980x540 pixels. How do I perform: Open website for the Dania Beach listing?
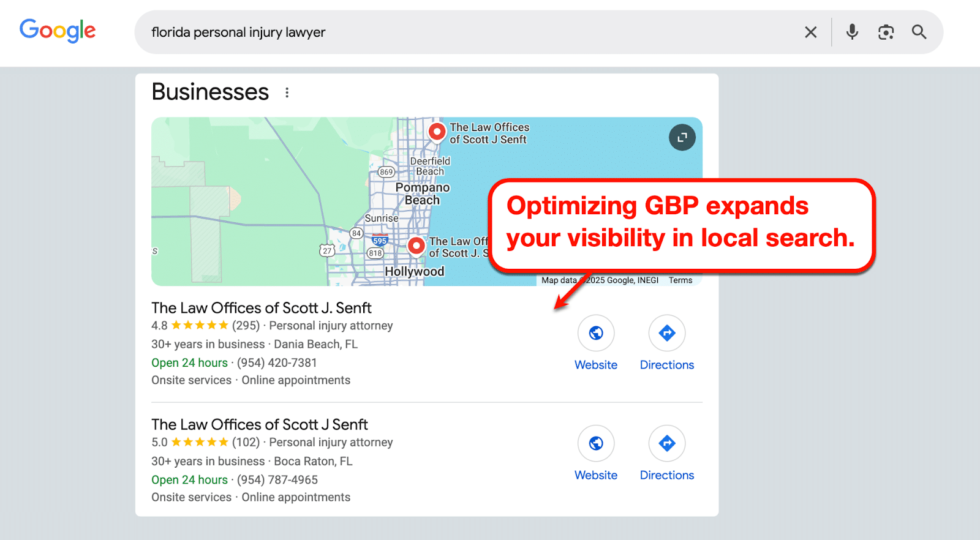pos(596,333)
